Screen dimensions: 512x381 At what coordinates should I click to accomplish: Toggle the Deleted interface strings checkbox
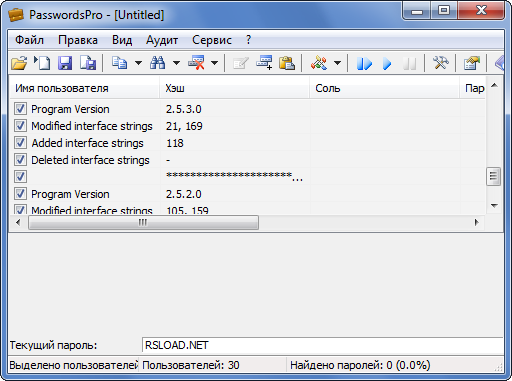coord(20,160)
